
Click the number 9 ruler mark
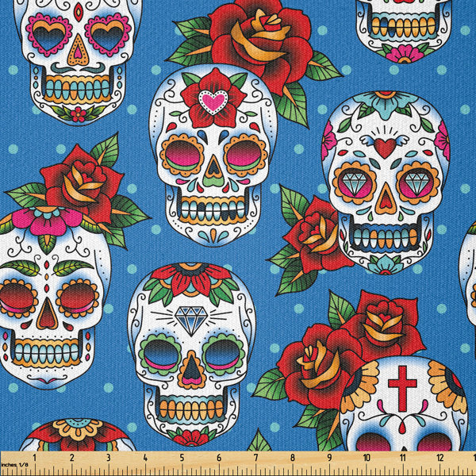(x=329, y=458)
